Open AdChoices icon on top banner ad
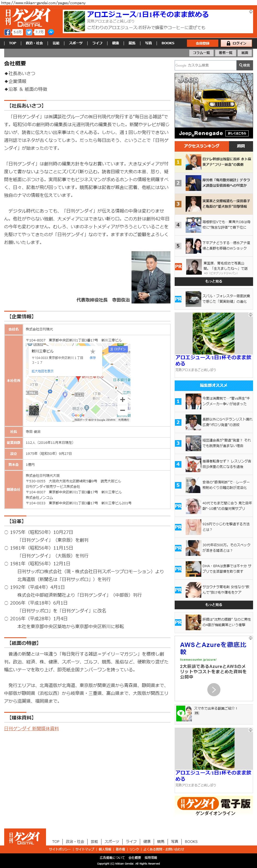 [251, 12]
